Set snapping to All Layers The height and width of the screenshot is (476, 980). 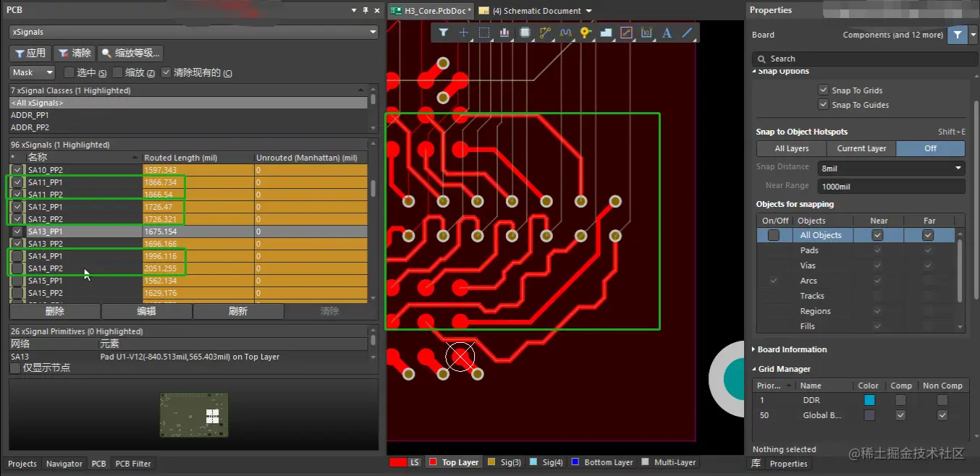792,148
